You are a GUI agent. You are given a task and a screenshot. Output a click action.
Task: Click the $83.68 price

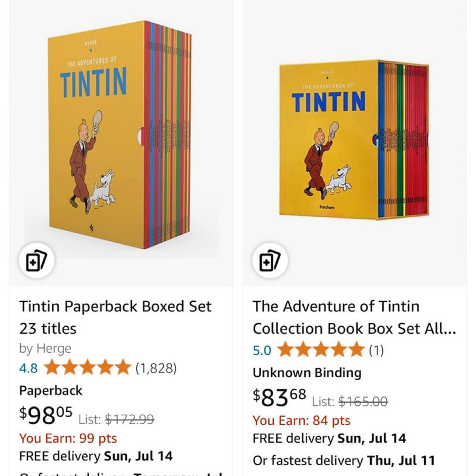pos(279,397)
